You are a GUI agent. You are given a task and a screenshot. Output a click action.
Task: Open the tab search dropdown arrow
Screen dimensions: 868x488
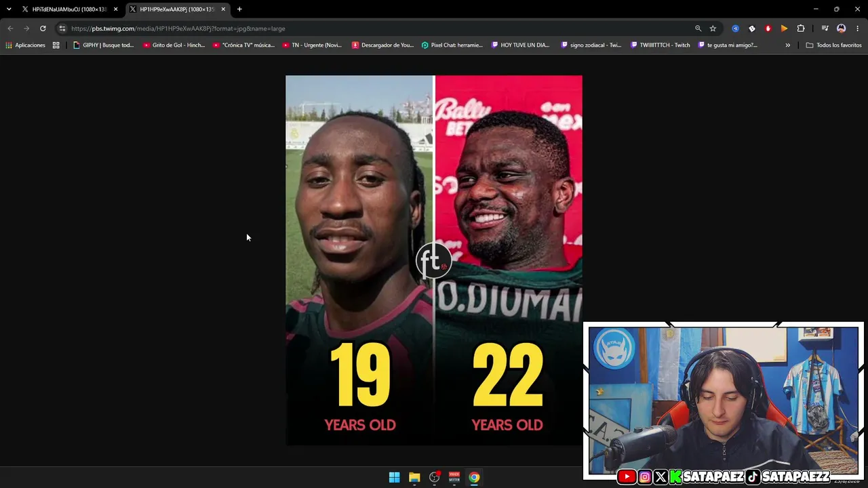9,9
